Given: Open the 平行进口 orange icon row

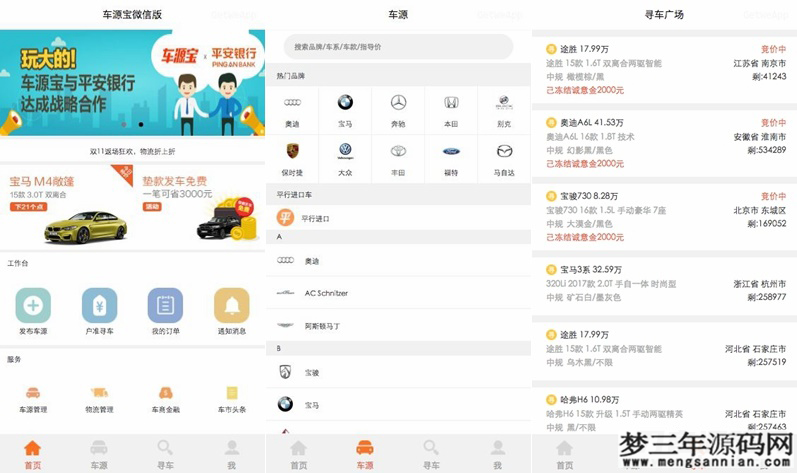Looking at the screenshot, I should pos(398,217).
